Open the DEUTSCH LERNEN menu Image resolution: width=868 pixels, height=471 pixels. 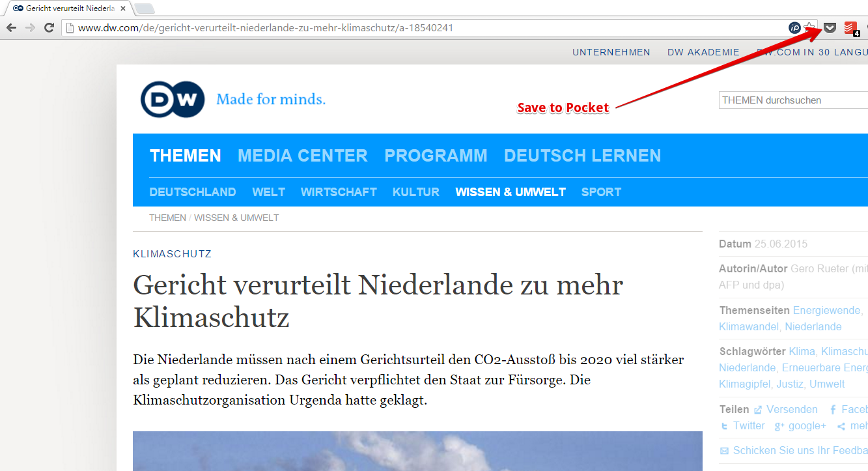pos(582,156)
